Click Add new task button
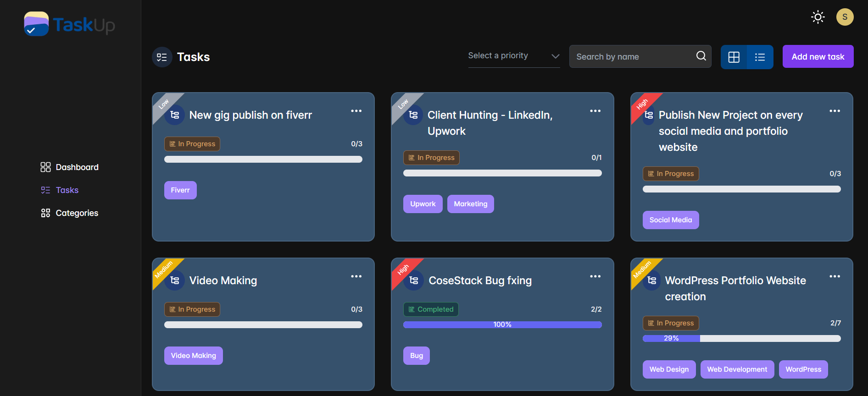Screen dimensions: 868x396 [818, 56]
